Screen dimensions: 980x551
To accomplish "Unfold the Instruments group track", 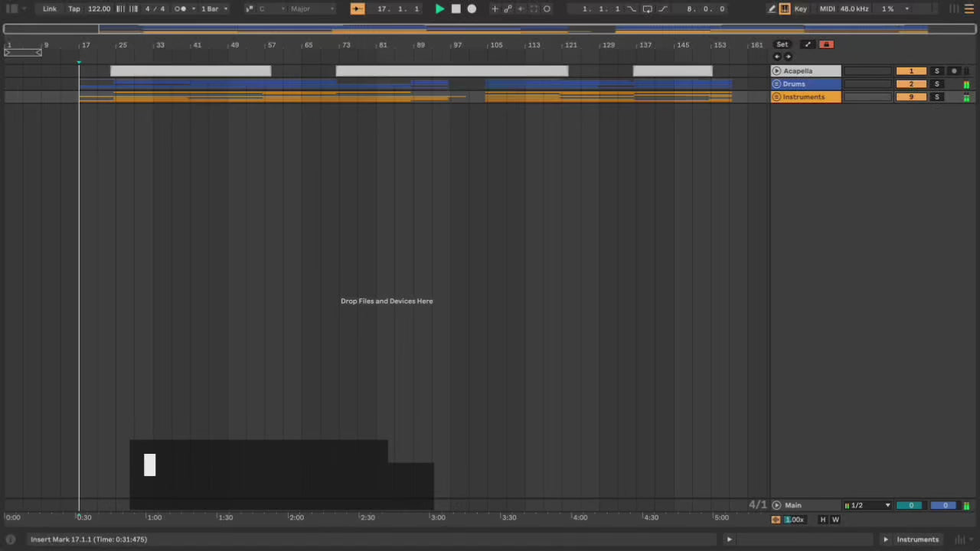I will [x=776, y=97].
